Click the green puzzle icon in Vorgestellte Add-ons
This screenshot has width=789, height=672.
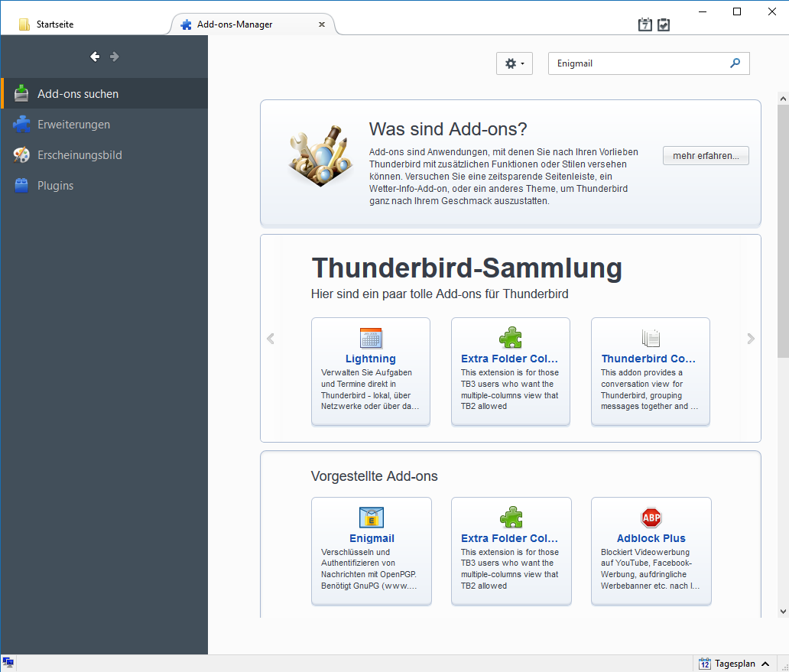click(x=511, y=517)
